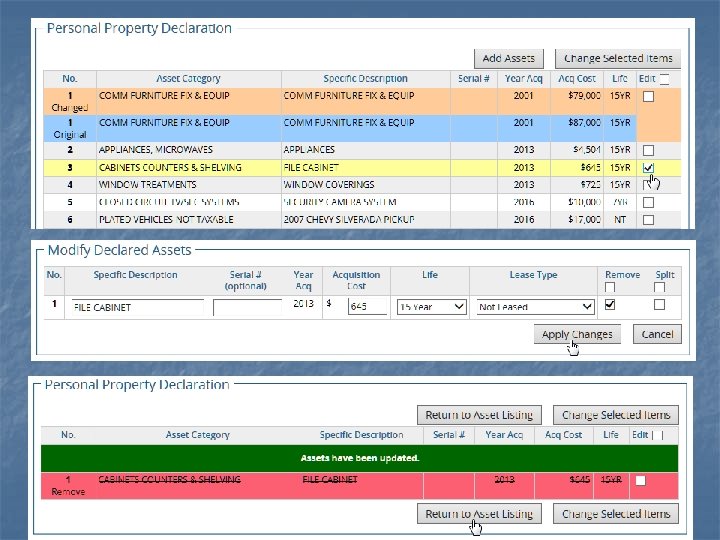Click the Acquisition Cost field showing 645
Image resolution: width=720 pixels, height=540 pixels.
(x=367, y=307)
